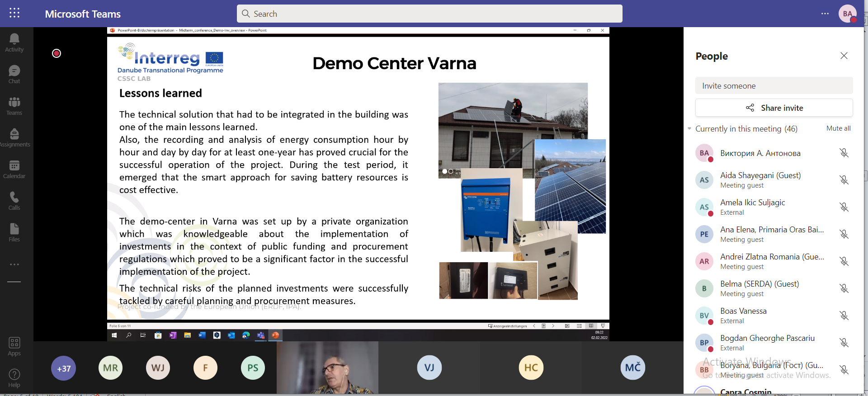Open the Activity feed

tap(14, 43)
